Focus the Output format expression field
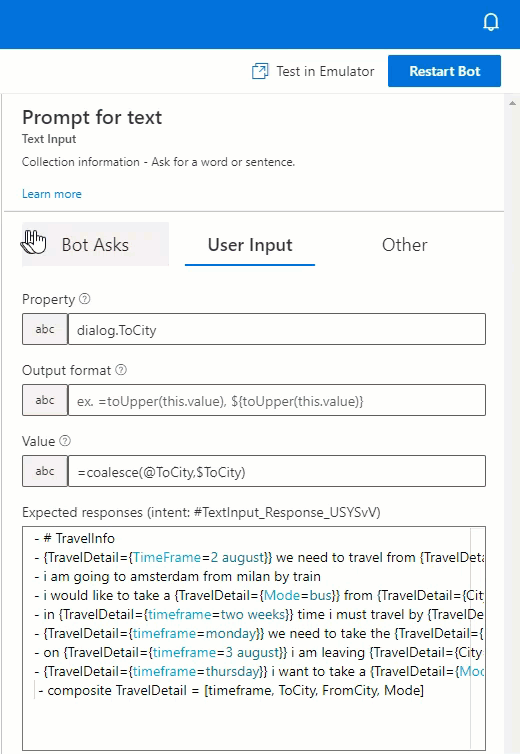 277,400
